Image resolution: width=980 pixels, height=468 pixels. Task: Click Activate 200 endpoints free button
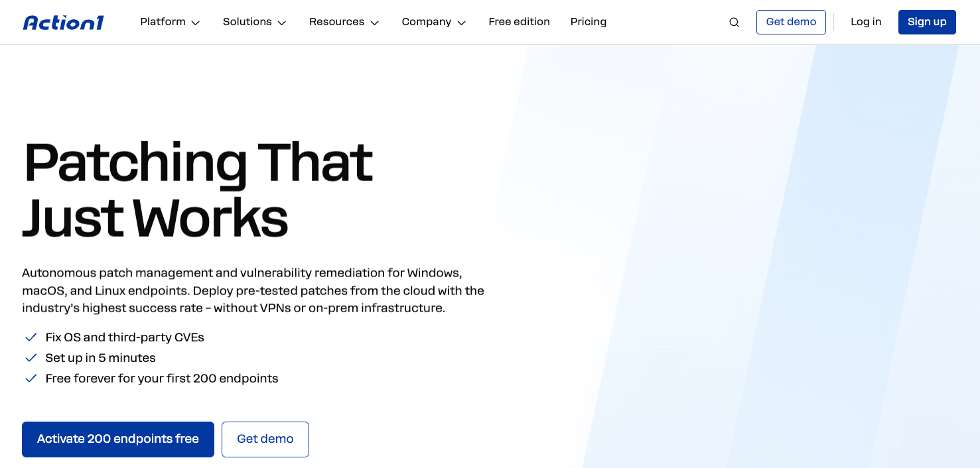coord(118,439)
